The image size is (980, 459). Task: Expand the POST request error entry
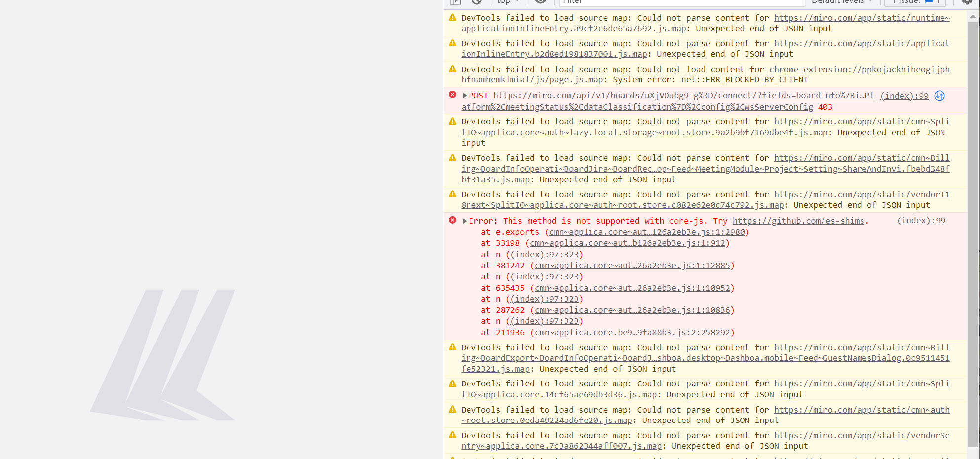(x=465, y=96)
